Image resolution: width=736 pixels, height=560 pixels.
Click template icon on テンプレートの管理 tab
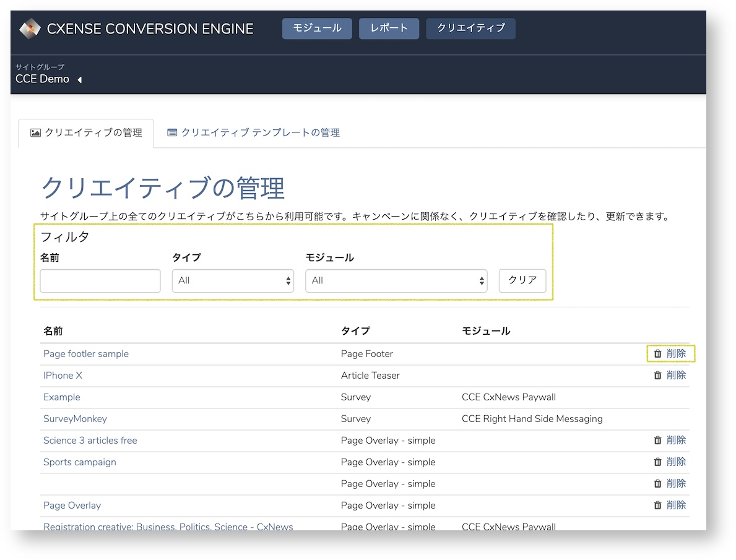click(x=172, y=133)
